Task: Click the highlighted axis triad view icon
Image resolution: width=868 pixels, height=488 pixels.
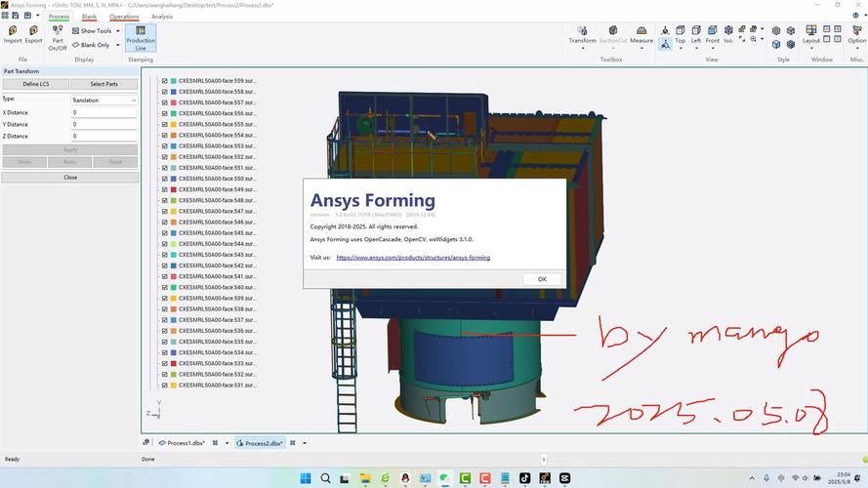Action: tap(665, 44)
